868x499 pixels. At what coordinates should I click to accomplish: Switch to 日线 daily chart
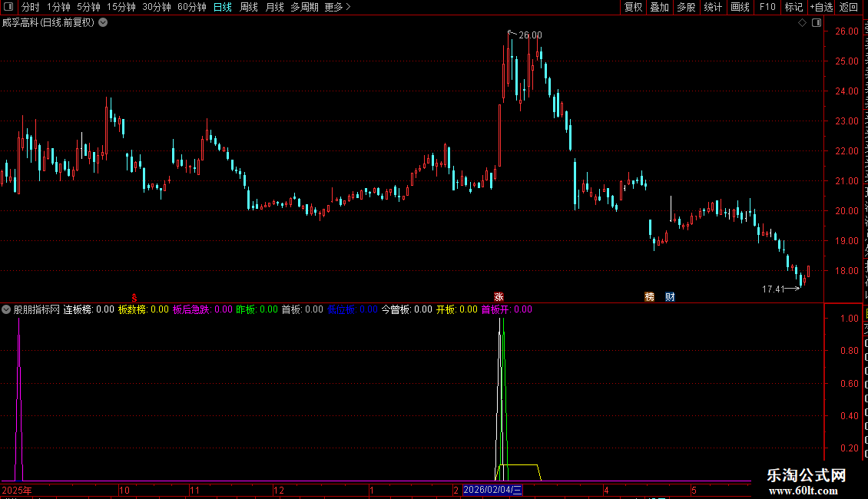pos(223,7)
